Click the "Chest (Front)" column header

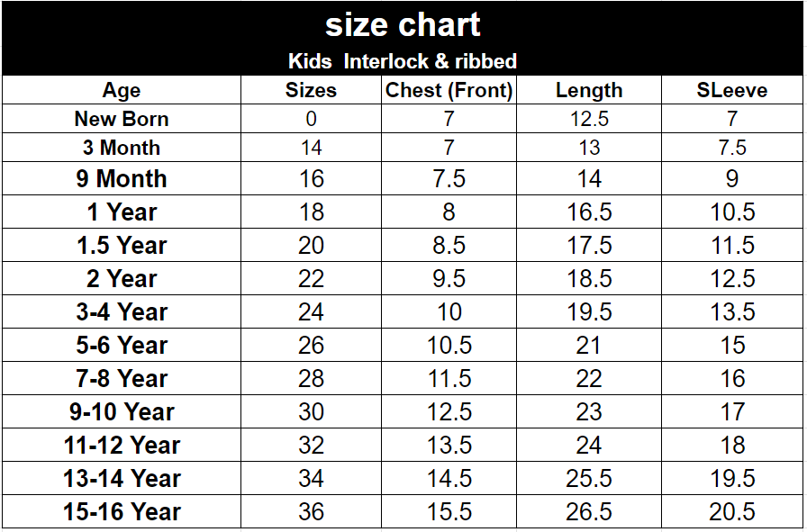(x=449, y=90)
